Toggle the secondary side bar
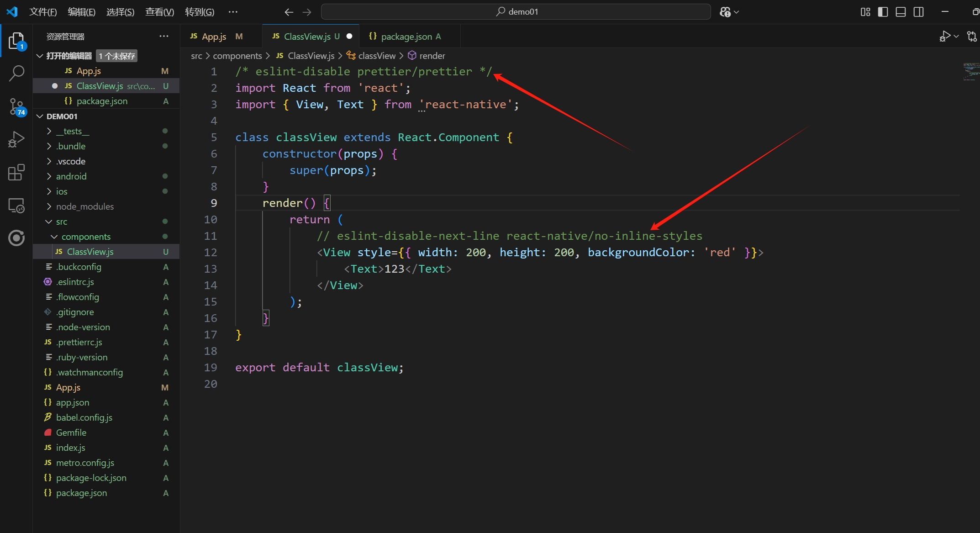Image resolution: width=980 pixels, height=533 pixels. point(918,12)
